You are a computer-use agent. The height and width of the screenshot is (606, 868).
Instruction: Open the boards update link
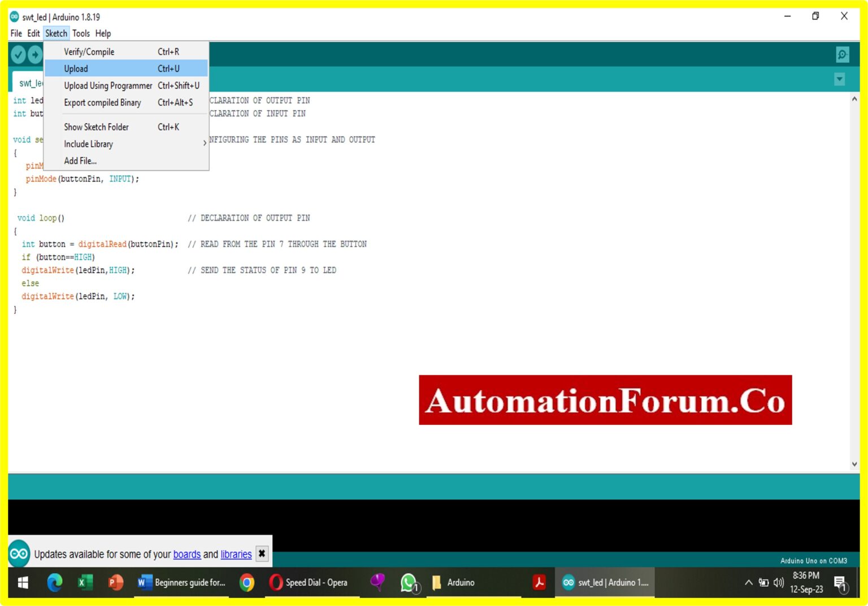[x=187, y=554]
